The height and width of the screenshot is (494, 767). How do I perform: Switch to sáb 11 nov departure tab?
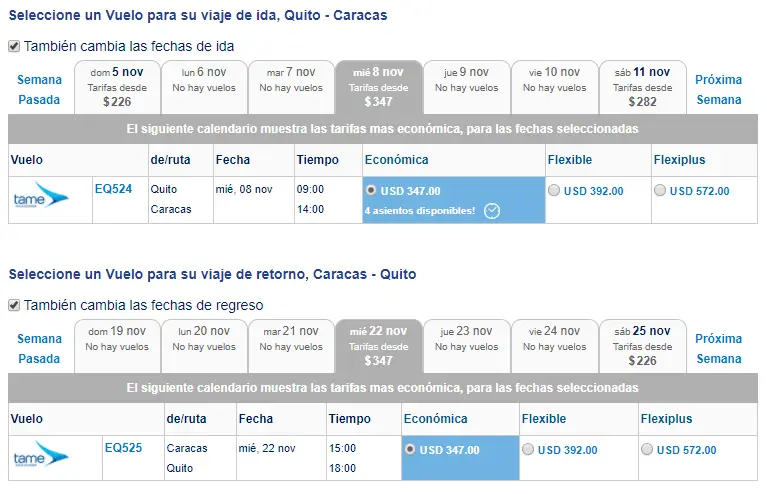click(x=643, y=87)
